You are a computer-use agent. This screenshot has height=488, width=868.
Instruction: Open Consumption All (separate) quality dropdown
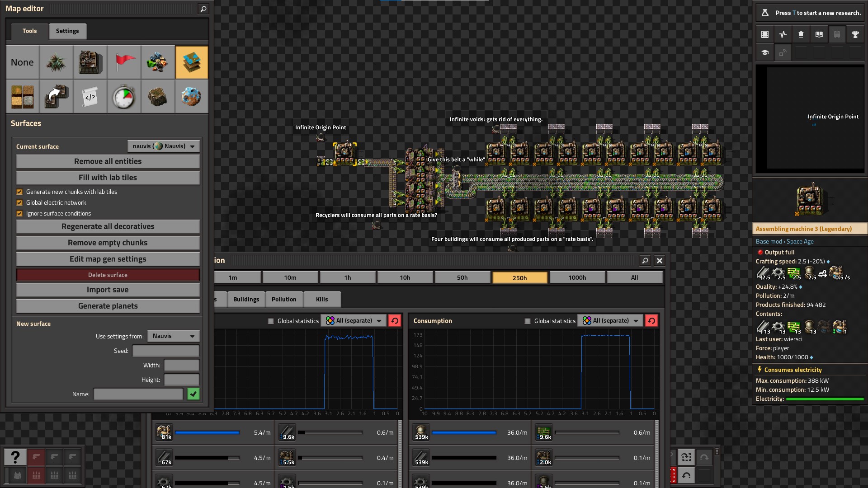click(610, 321)
